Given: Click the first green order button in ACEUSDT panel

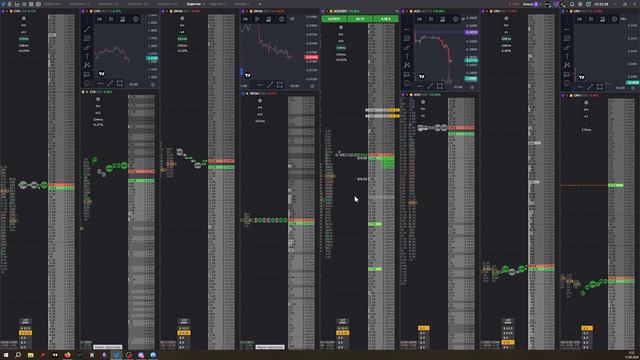Looking at the screenshot, I should 334,19.
